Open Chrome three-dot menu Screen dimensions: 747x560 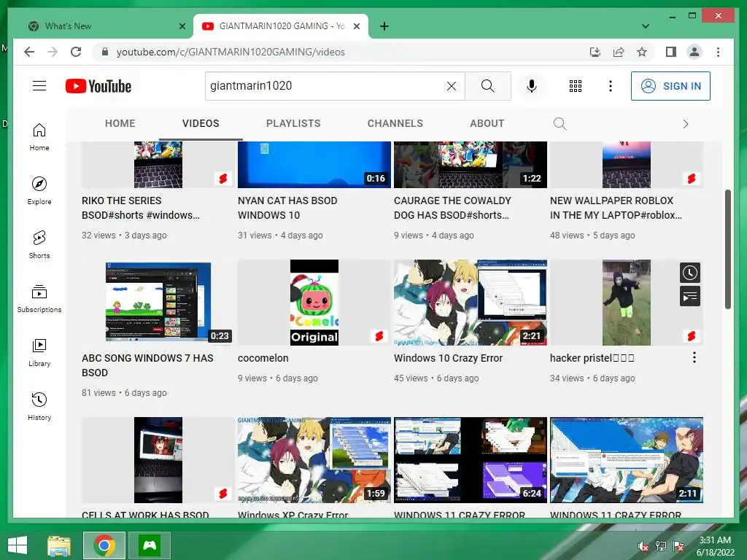718,52
